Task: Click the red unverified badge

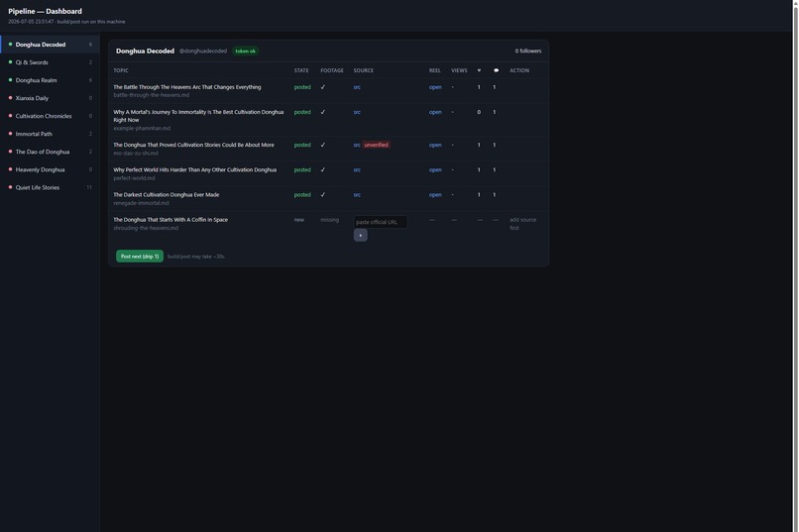Action: pos(376,145)
